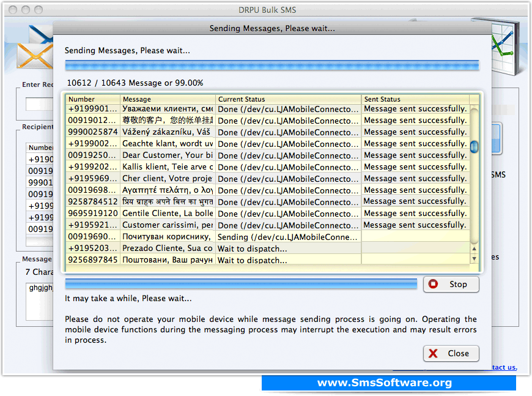Click message 'Kallis klient, Teie arve'
This screenshot has width=532, height=396.
coord(168,166)
